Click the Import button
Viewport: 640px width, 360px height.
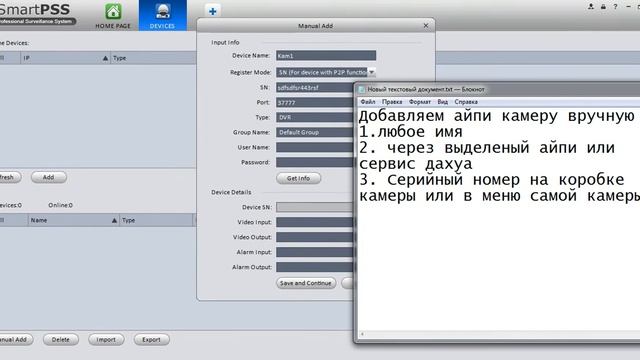click(106, 339)
